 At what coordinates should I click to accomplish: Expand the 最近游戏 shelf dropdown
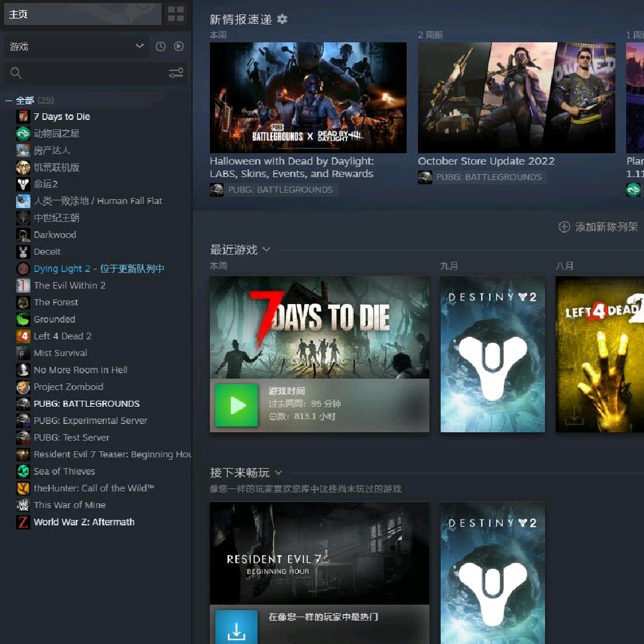click(x=266, y=249)
